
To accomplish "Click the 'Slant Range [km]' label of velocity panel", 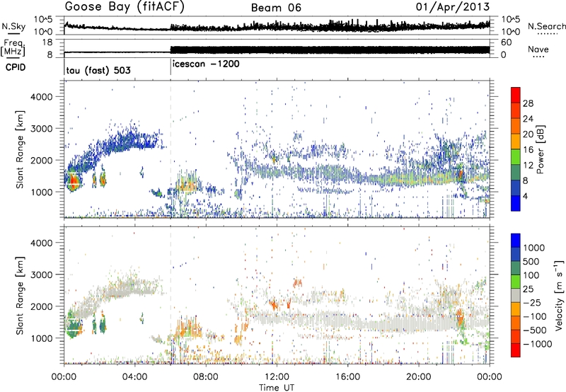I will pos(20,296).
